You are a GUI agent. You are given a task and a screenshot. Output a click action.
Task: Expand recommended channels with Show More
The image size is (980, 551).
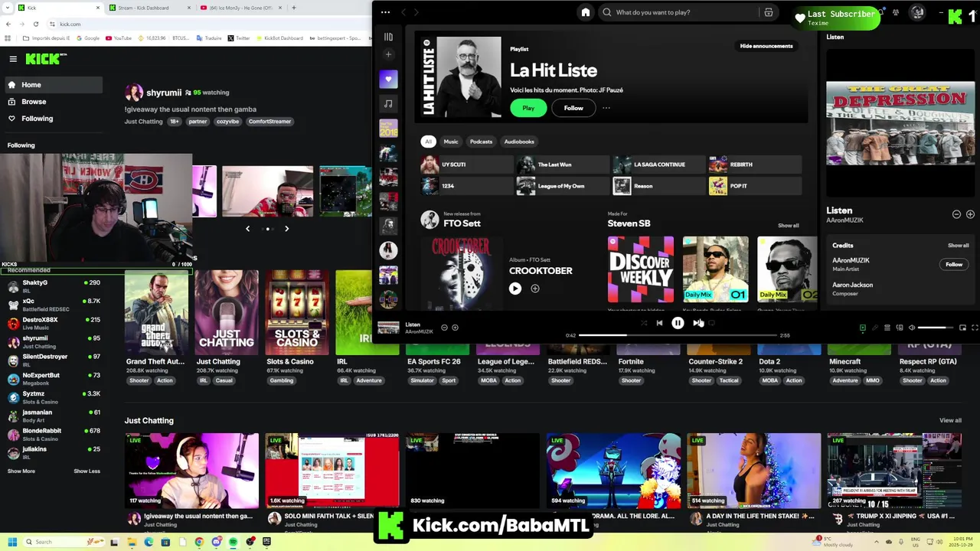21,471
